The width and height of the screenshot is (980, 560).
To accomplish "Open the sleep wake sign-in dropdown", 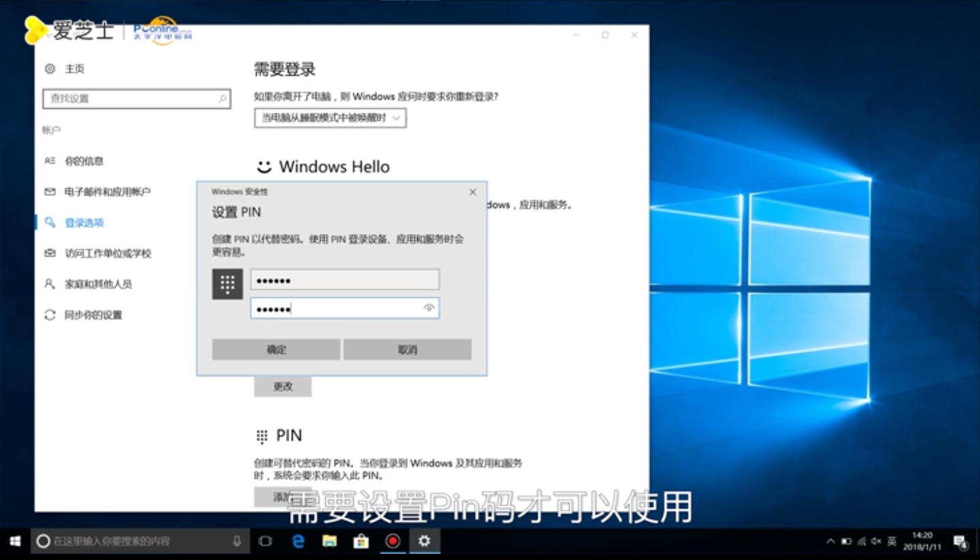I will pos(330,118).
